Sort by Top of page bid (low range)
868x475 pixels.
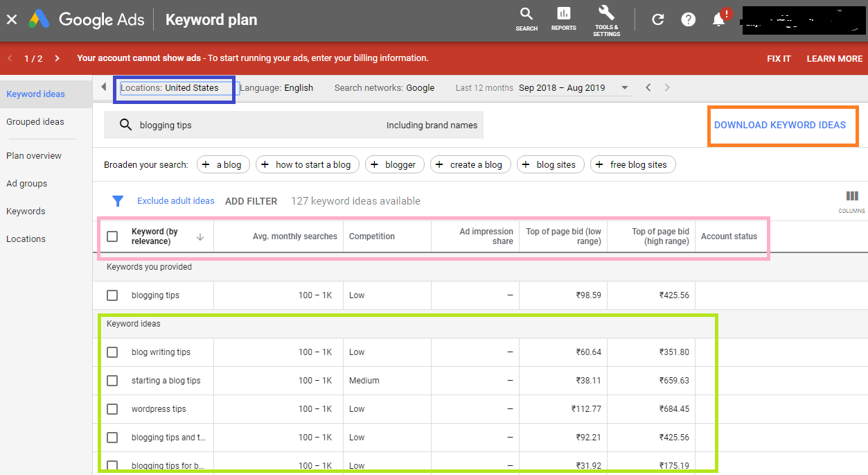[x=563, y=236]
